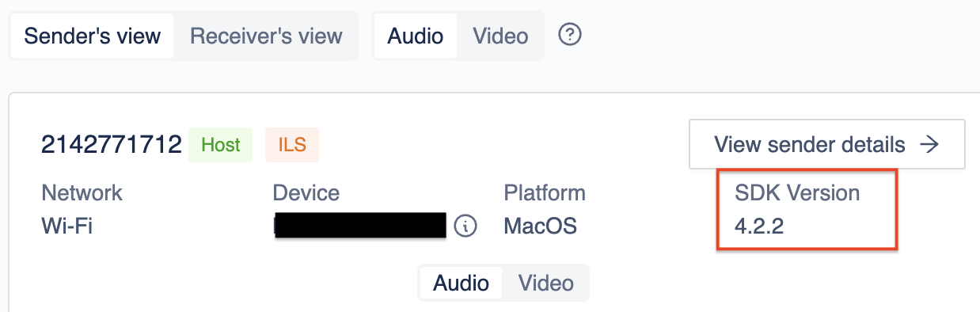Click the user ID 2142771712
Image resolution: width=980 pixels, height=312 pixels.
coord(112,144)
